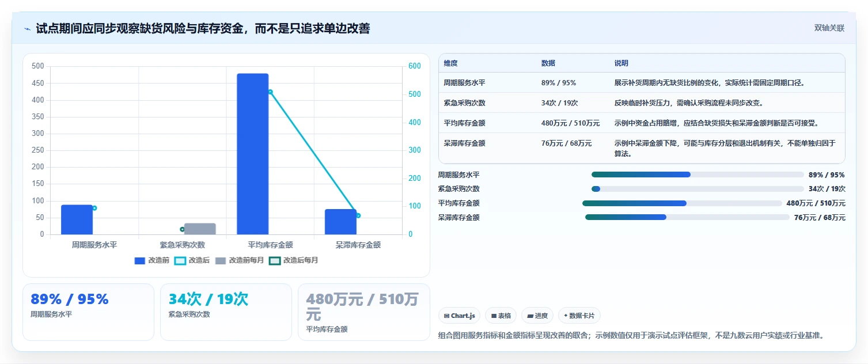Click the description starting 示例中资金占用略增

pos(717,123)
